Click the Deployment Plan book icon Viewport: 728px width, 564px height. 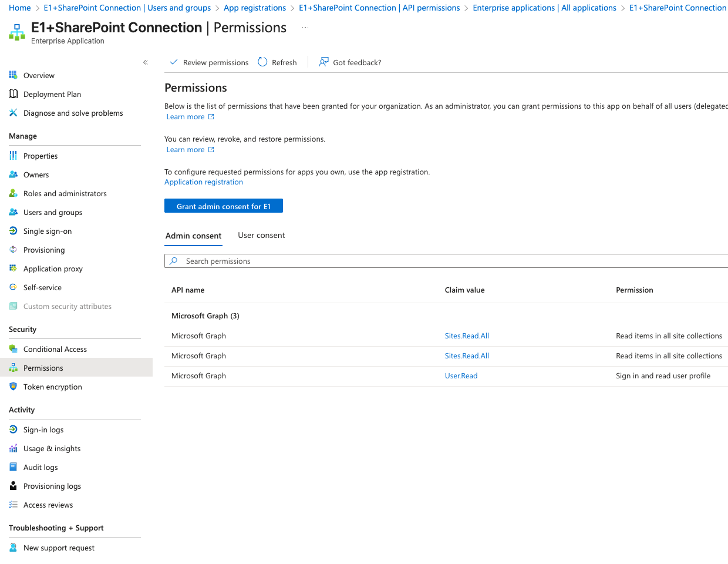point(13,94)
